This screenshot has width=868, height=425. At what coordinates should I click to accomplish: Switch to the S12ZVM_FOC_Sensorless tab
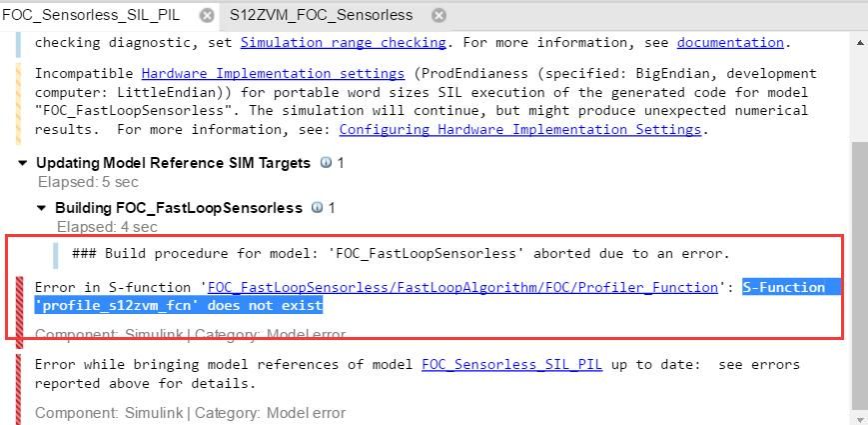[x=321, y=15]
